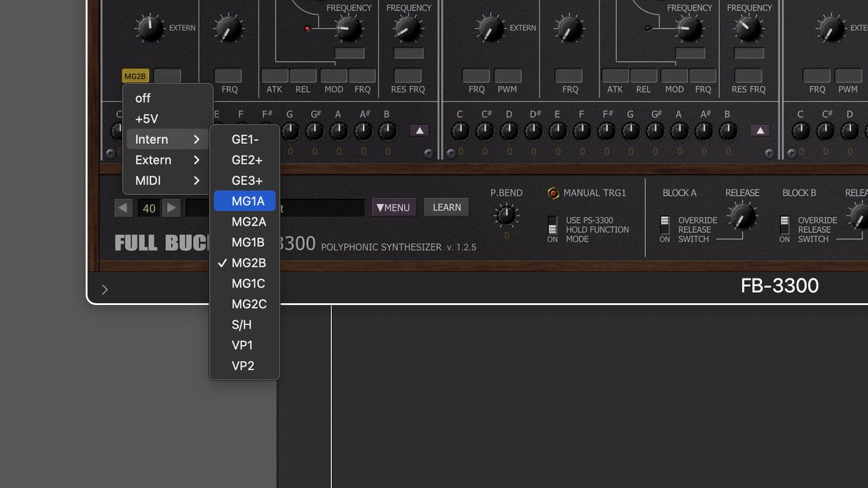This screenshot has height=488, width=868.
Task: Expand the Extern submenu entry
Action: coord(168,160)
